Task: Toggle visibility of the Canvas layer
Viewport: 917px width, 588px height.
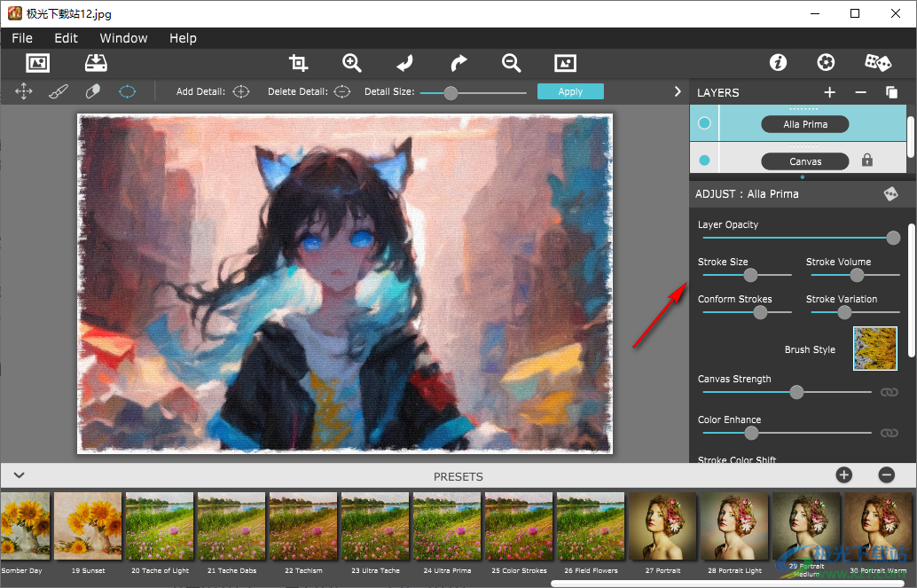Action: [703, 161]
